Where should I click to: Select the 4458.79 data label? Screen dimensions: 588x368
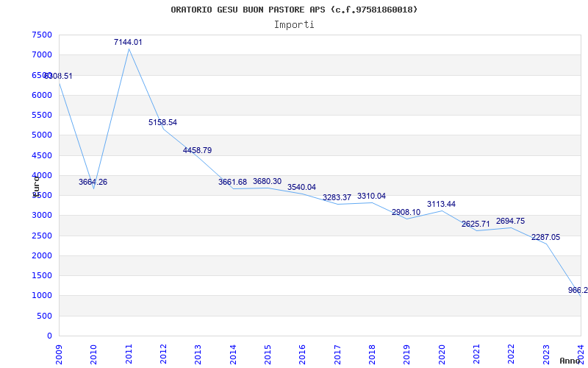tap(197, 151)
